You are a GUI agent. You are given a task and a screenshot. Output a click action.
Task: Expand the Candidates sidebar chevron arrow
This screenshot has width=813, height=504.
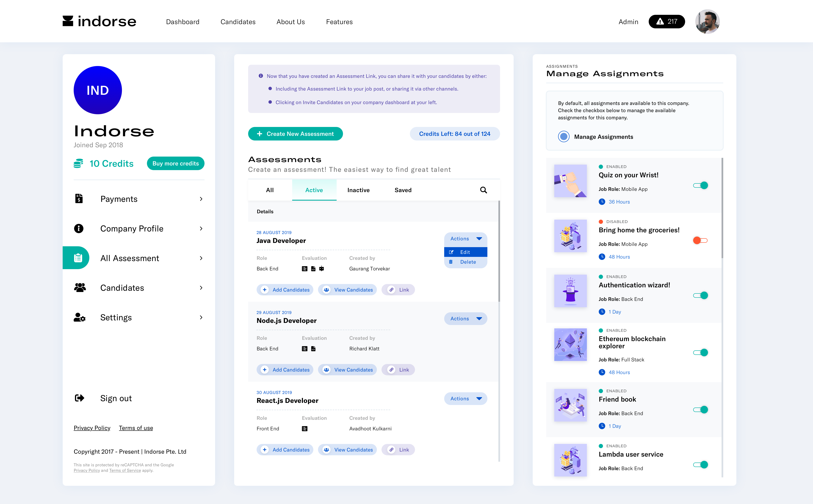[201, 288]
